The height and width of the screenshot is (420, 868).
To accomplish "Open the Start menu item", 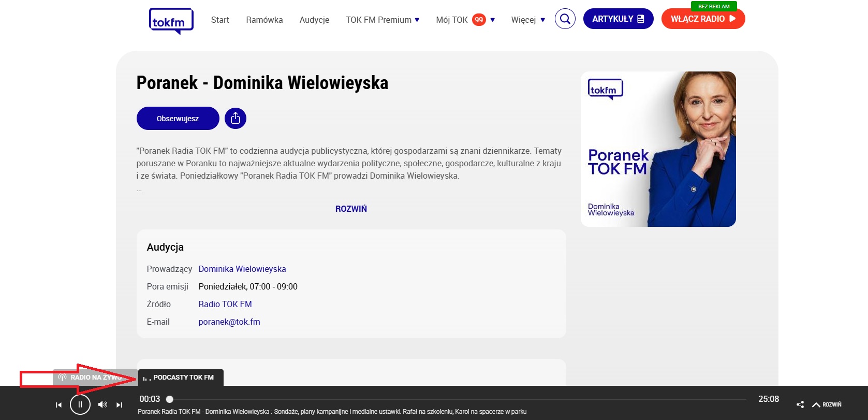I will click(x=220, y=20).
